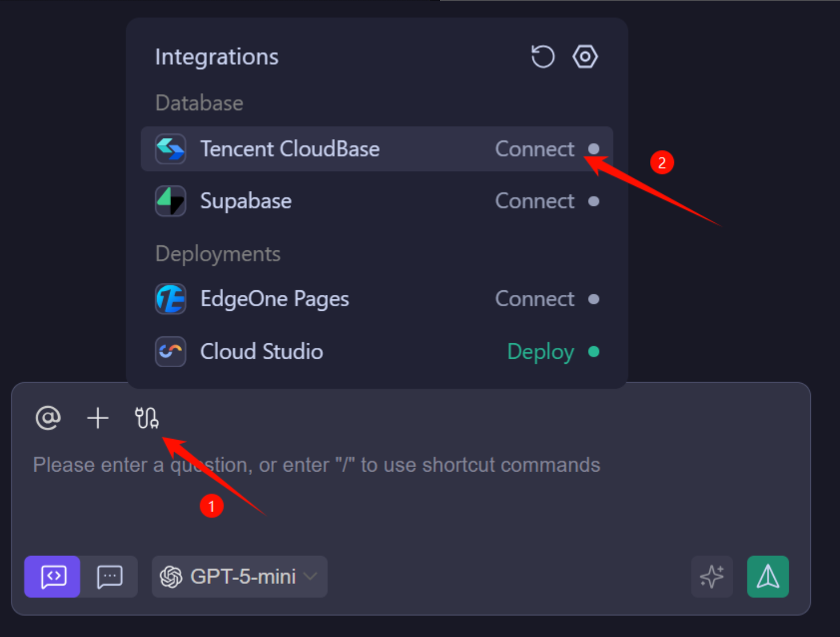Click the Tencent CloudBase logo
This screenshot has height=637, width=840.
pos(170,149)
